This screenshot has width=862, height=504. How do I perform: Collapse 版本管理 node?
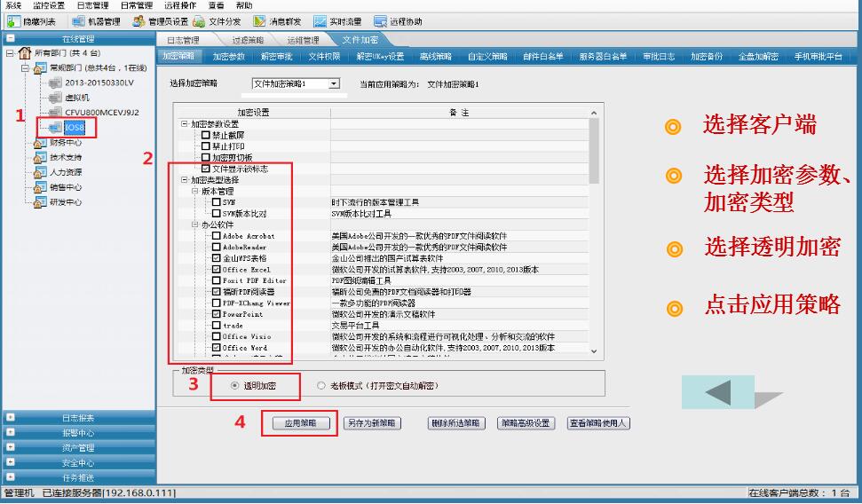pos(195,192)
